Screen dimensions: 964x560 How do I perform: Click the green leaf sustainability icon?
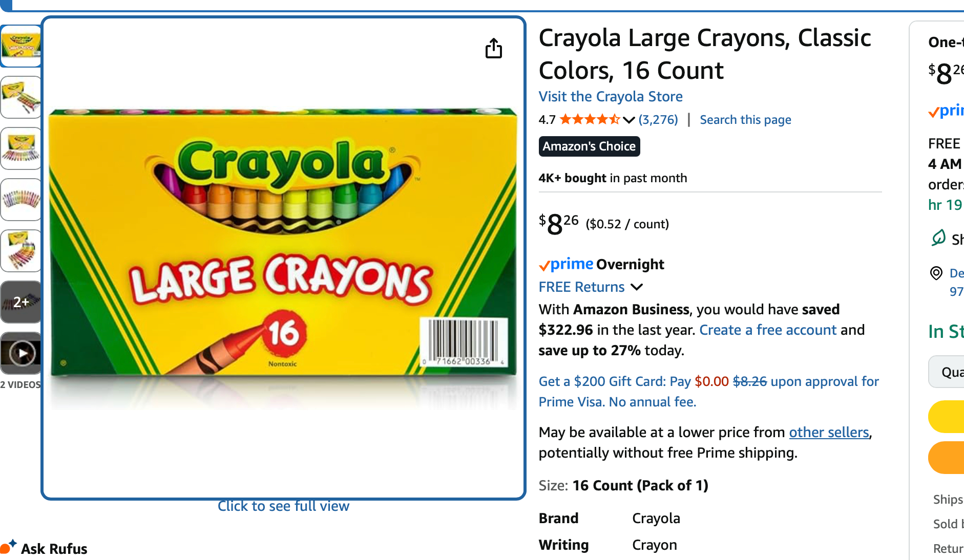pyautogui.click(x=938, y=238)
